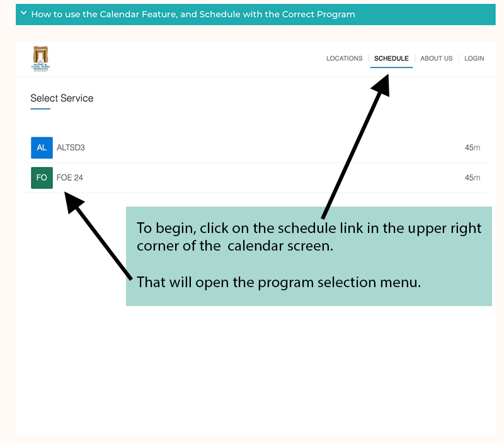Click the 45m duration for ALTSD3

pyautogui.click(x=472, y=147)
